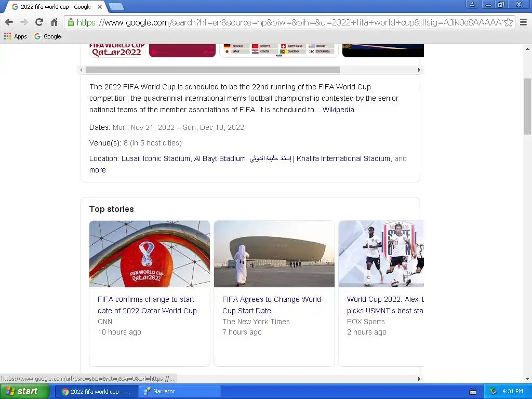Click right arrow of image carousel scrollbar
The width and height of the screenshot is (532, 399).
tap(419, 70)
